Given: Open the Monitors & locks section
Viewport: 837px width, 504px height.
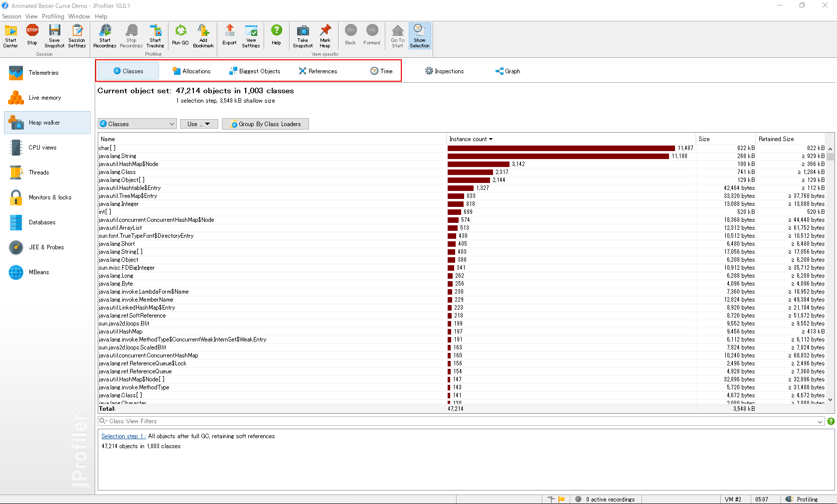Looking at the screenshot, I should pos(47,197).
